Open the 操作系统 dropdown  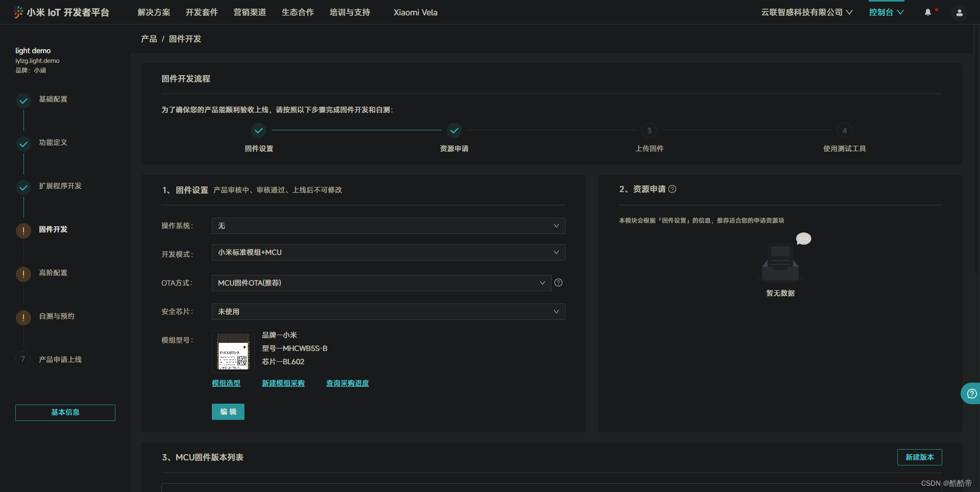pyautogui.click(x=388, y=226)
